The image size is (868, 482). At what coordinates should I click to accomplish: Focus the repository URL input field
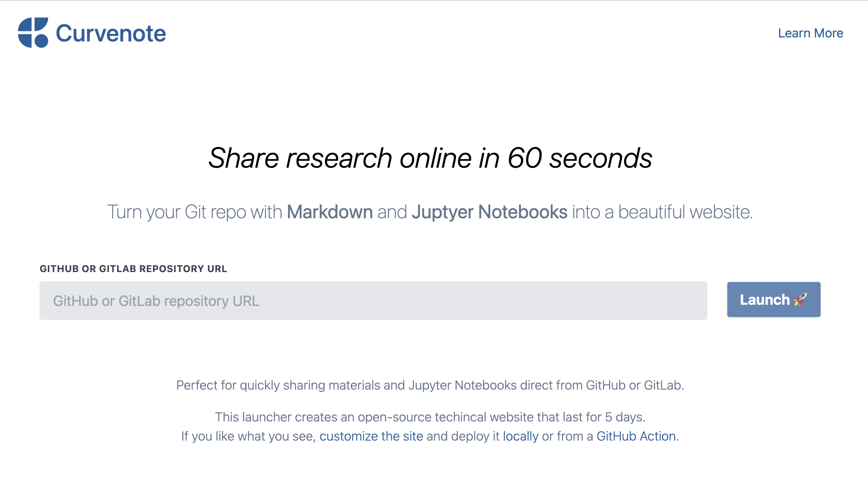(x=373, y=301)
